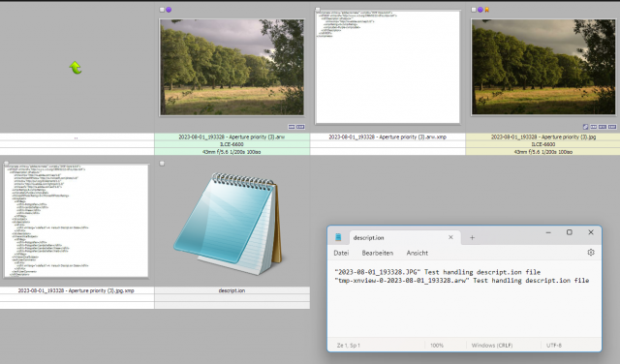Select the .jpg.xmp sidecar thumbnail
The image size is (620, 364).
[76, 221]
